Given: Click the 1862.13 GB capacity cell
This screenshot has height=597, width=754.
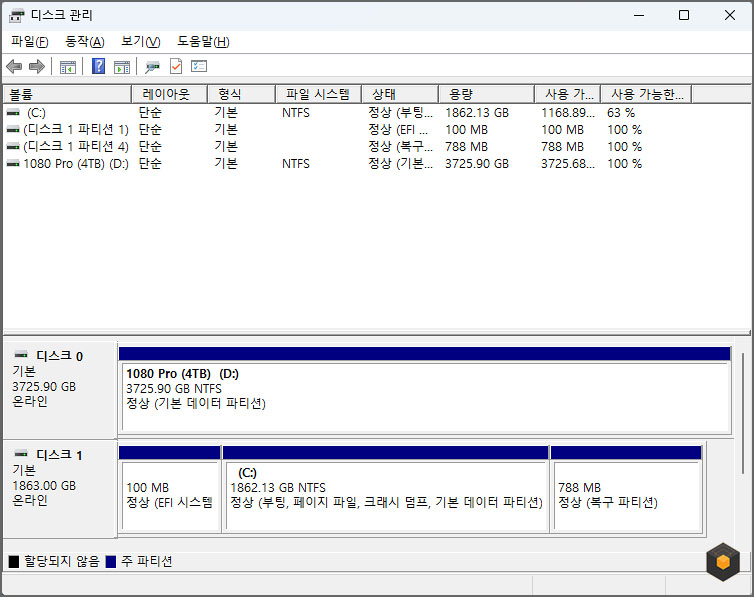Looking at the screenshot, I should 477,113.
